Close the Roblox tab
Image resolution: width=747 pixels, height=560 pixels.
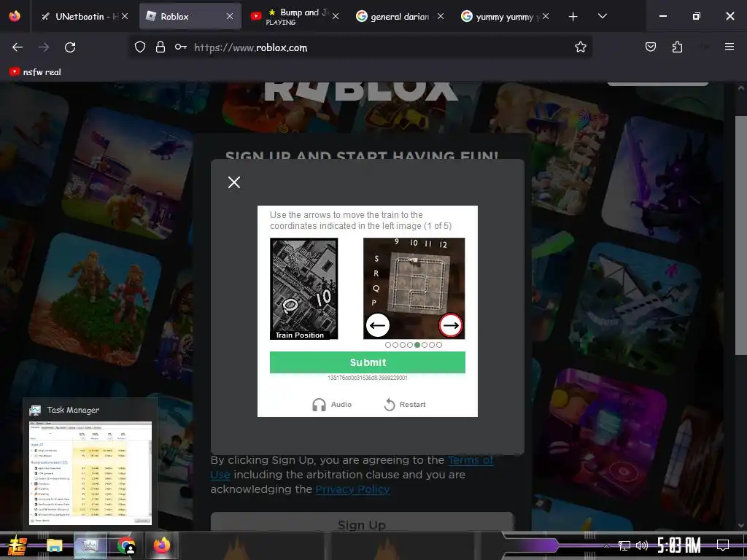click(230, 16)
